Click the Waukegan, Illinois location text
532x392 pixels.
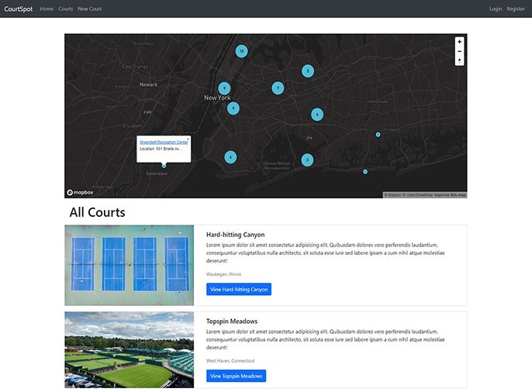tap(223, 274)
